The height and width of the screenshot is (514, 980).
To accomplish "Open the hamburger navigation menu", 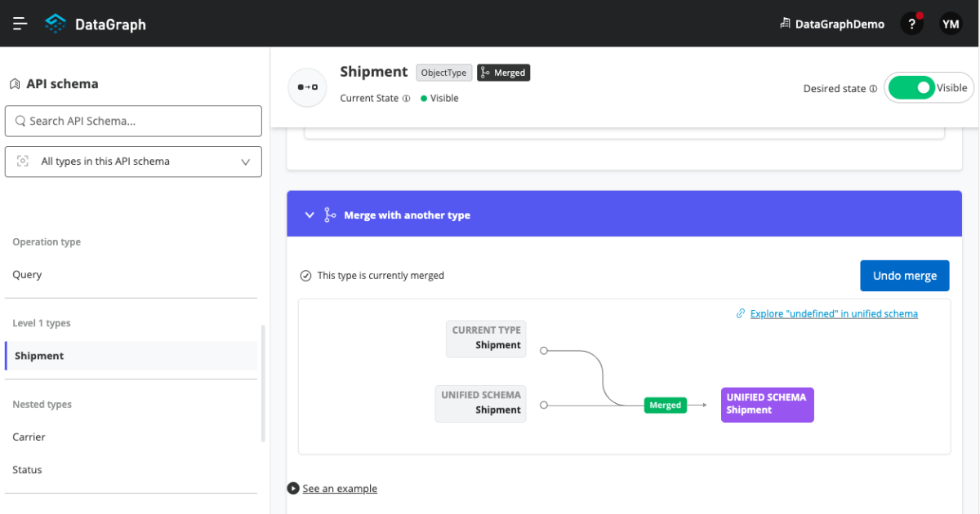I will (x=20, y=23).
